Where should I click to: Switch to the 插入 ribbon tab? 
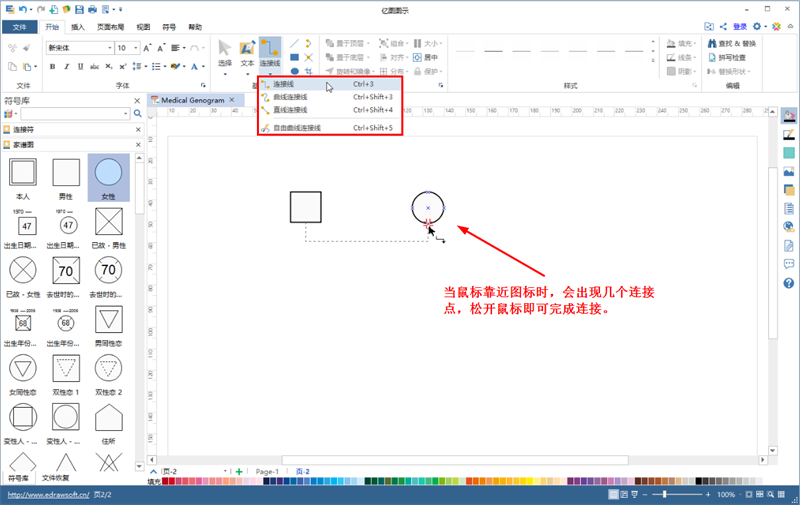(78, 27)
